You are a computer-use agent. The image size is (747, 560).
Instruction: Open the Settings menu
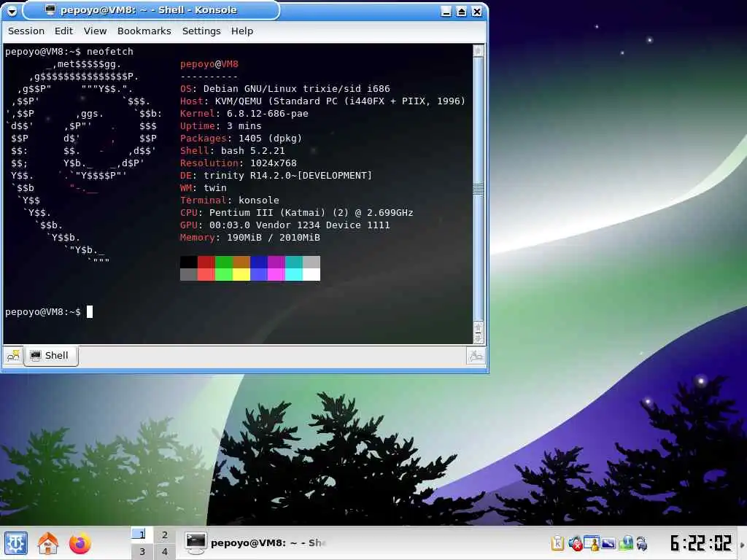tap(201, 31)
